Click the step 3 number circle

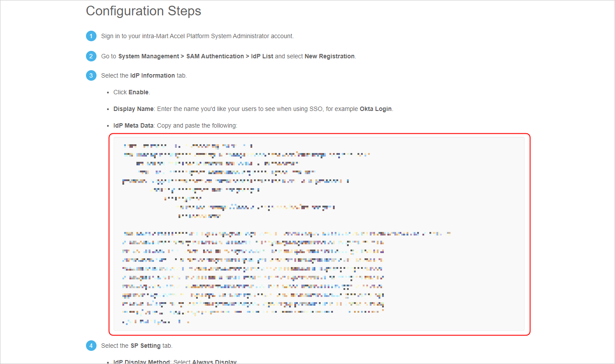pos(91,75)
